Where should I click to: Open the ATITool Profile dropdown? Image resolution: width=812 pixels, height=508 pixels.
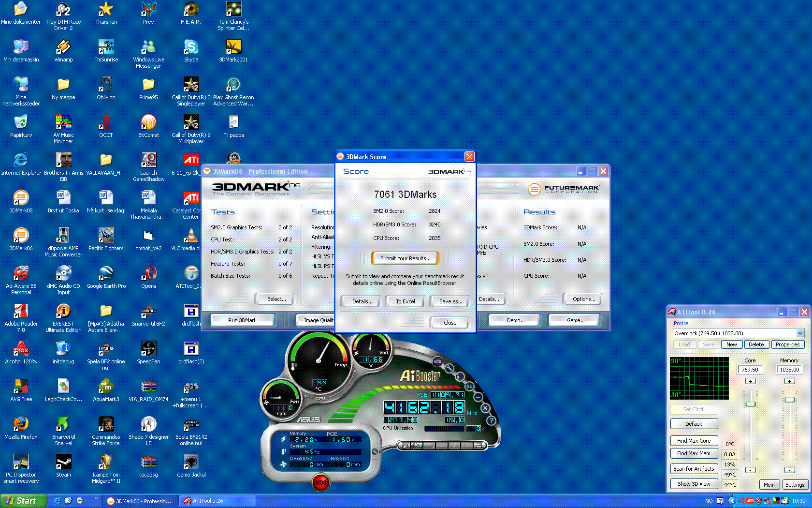pos(800,333)
